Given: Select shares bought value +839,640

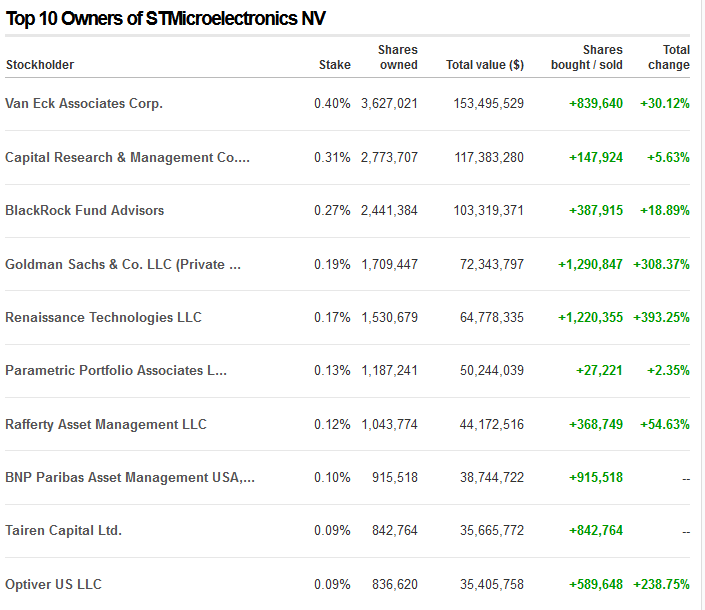Looking at the screenshot, I should coord(596,103).
